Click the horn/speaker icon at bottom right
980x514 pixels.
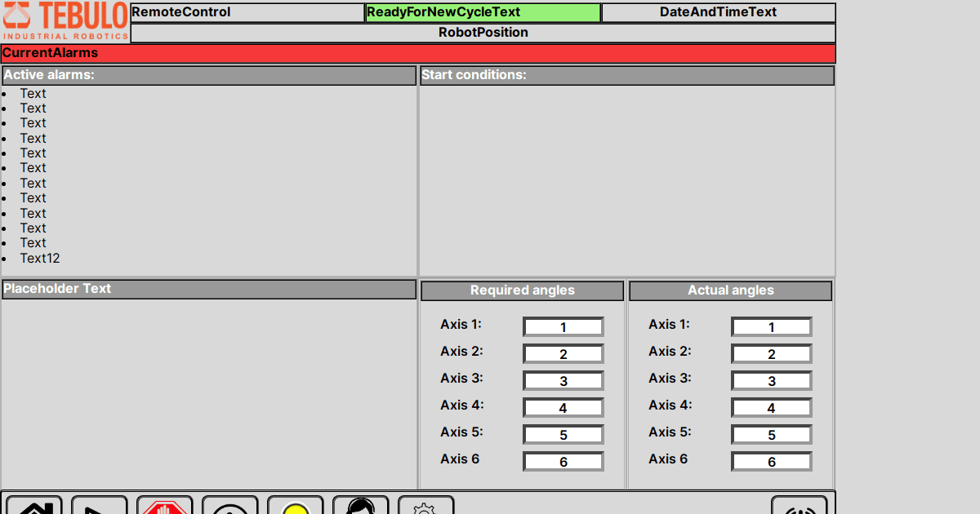click(800, 509)
